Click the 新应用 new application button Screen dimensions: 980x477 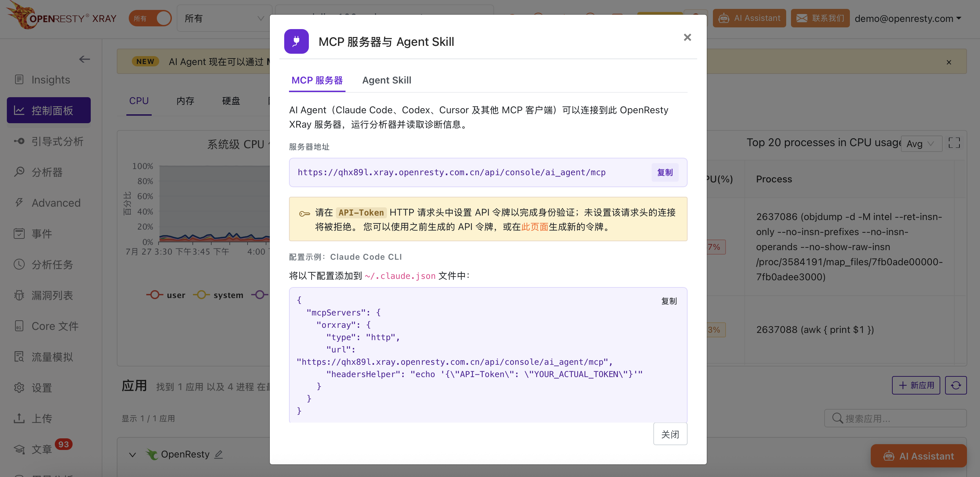916,385
